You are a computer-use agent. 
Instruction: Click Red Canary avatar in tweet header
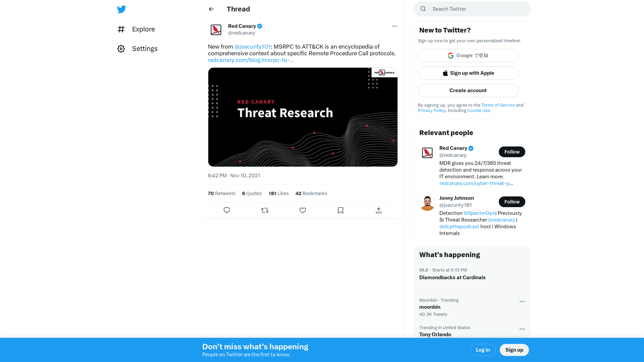pyautogui.click(x=216, y=29)
